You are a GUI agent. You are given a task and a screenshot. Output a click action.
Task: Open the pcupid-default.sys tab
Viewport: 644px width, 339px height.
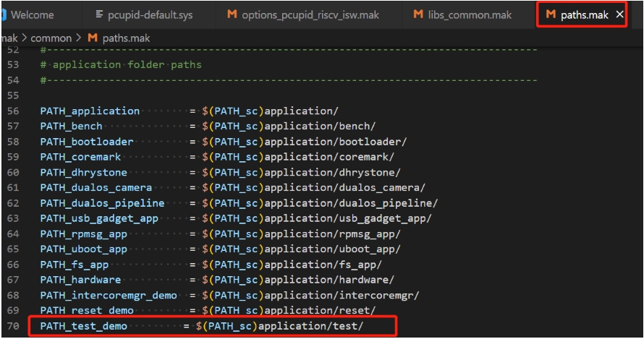(x=150, y=14)
